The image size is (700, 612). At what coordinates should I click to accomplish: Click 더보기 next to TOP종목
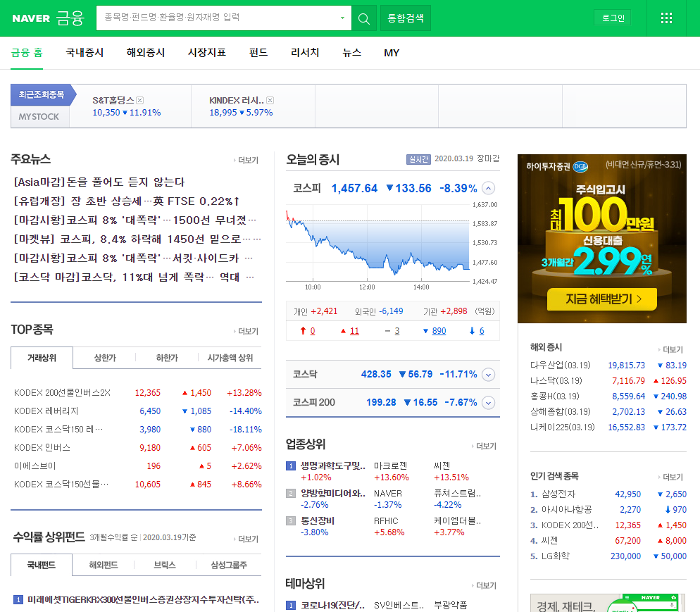(x=247, y=331)
